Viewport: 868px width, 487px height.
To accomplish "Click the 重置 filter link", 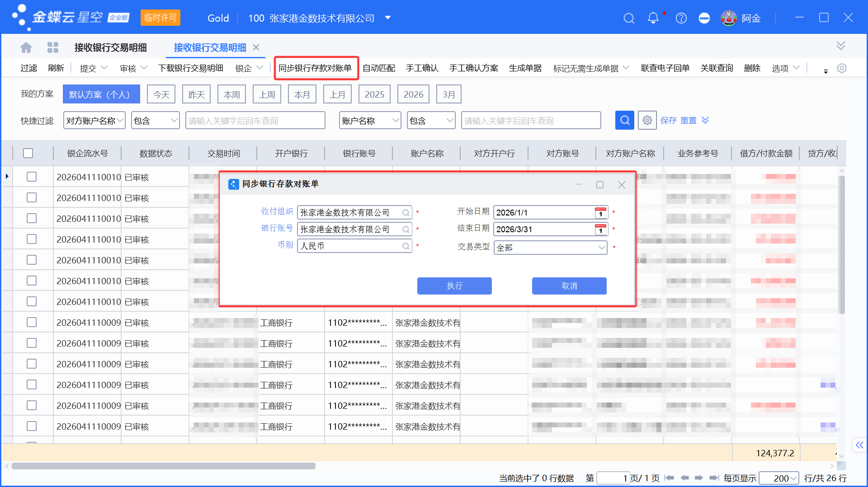I will click(x=689, y=121).
